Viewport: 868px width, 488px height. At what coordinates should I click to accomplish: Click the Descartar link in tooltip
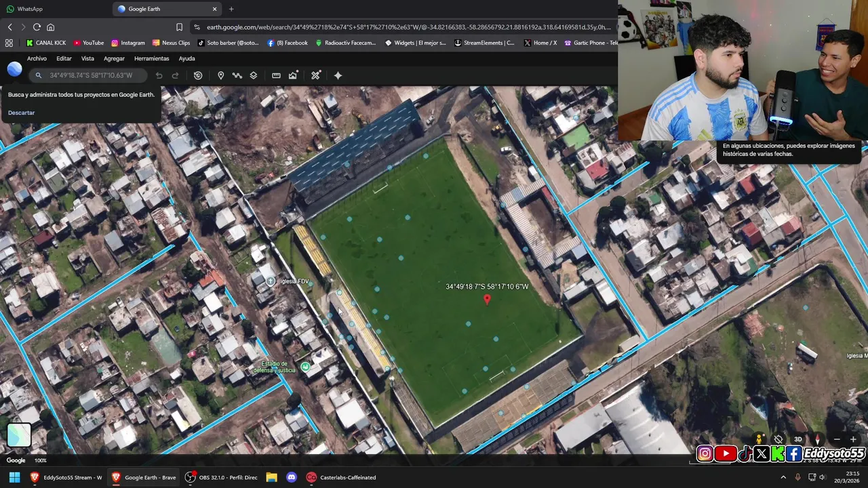pyautogui.click(x=21, y=113)
